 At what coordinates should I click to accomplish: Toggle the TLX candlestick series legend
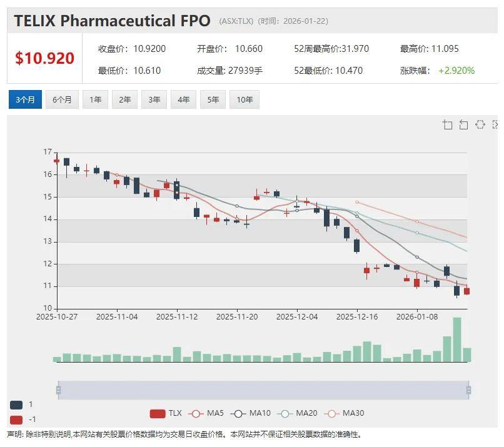[x=166, y=413]
